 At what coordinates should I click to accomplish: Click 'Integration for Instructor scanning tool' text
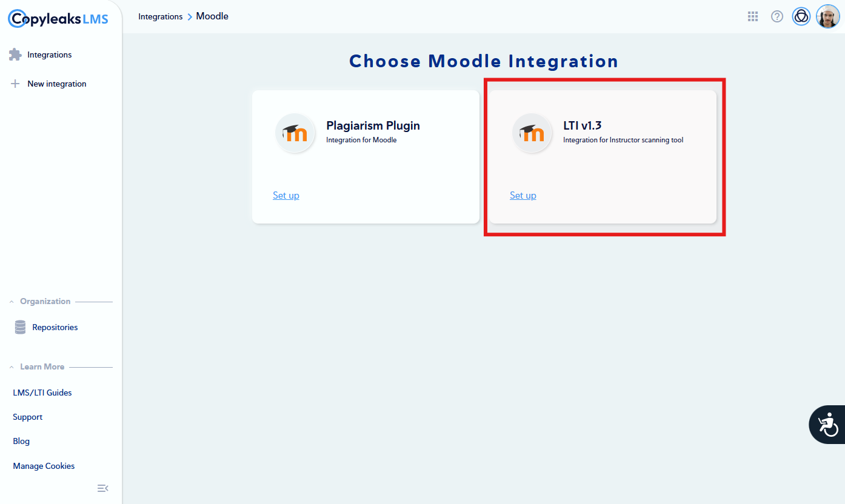coord(623,140)
